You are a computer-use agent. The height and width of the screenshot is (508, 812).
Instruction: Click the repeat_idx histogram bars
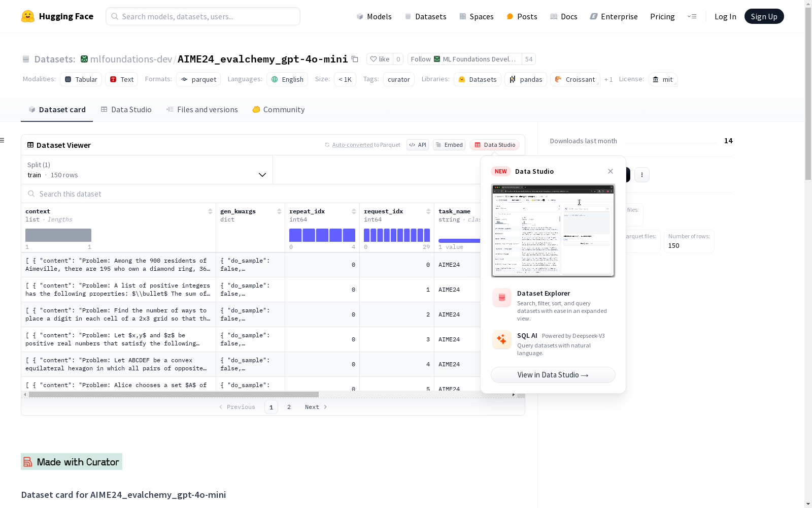(322, 235)
